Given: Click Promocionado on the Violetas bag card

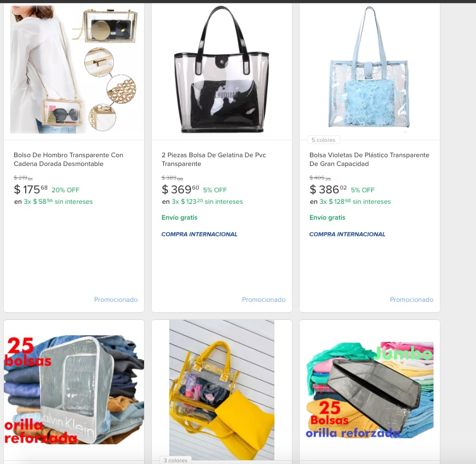Looking at the screenshot, I should tap(411, 300).
